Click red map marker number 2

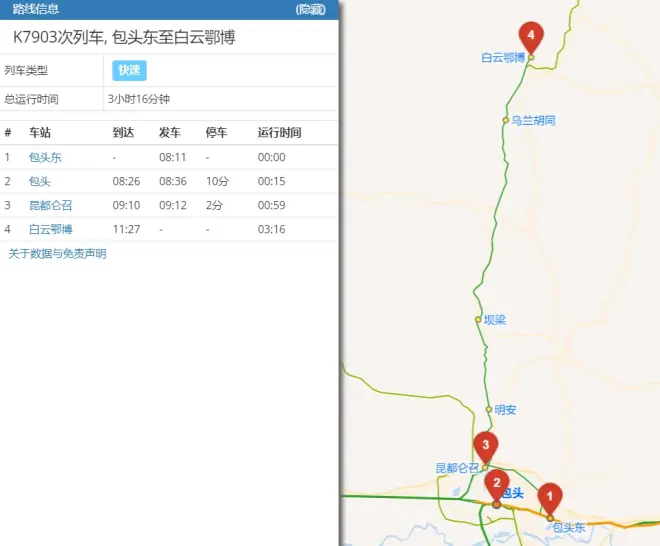[496, 483]
